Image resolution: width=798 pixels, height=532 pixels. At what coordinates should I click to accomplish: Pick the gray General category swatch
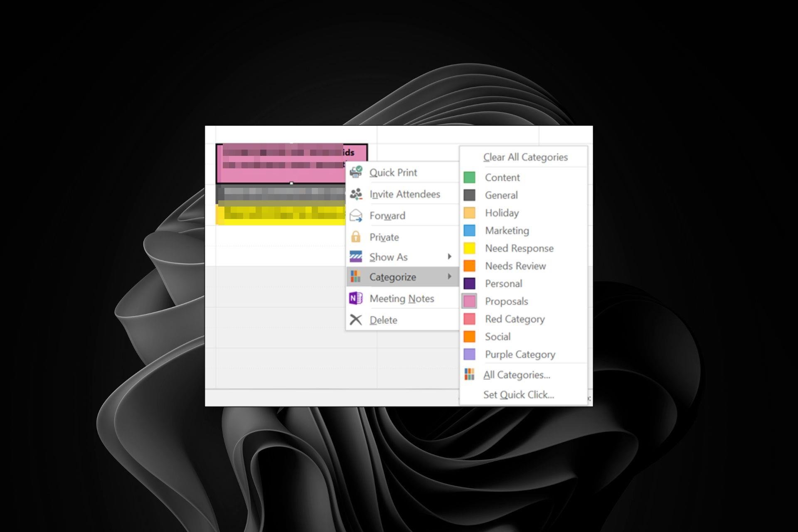click(x=469, y=195)
